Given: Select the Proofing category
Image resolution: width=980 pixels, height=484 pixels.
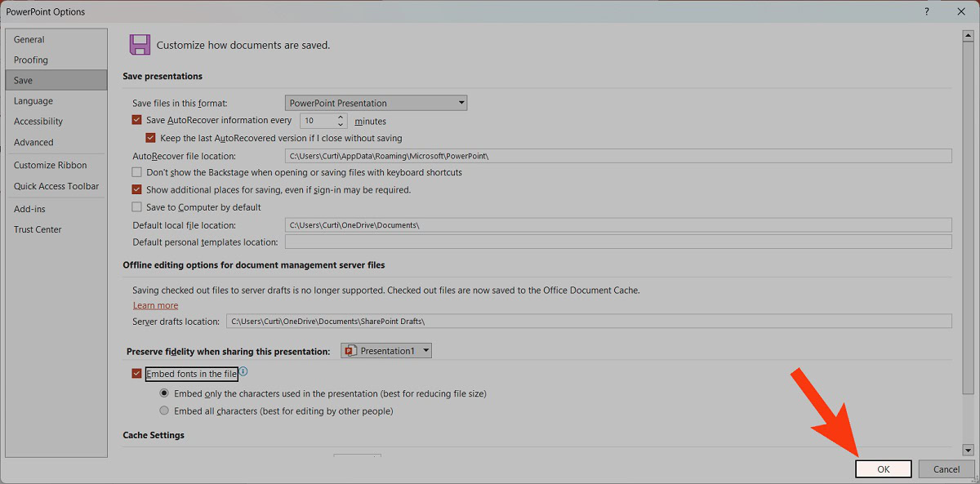Looking at the screenshot, I should point(31,60).
